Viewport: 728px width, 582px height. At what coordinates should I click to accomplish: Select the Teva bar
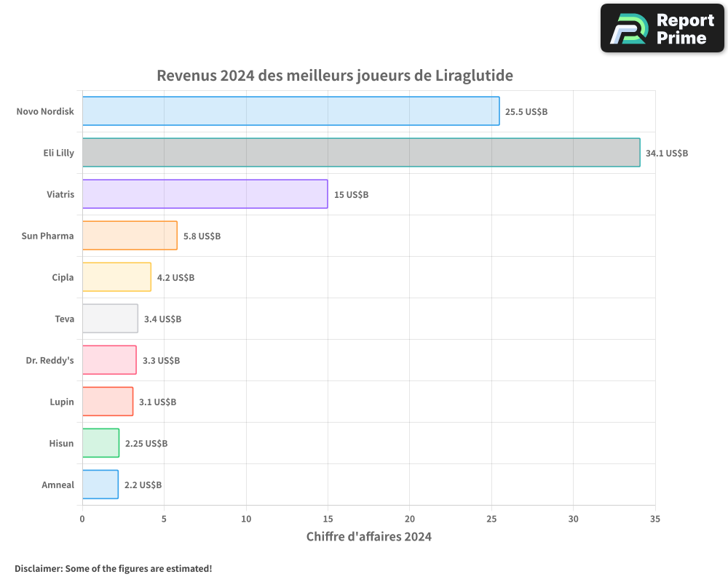pyautogui.click(x=109, y=319)
